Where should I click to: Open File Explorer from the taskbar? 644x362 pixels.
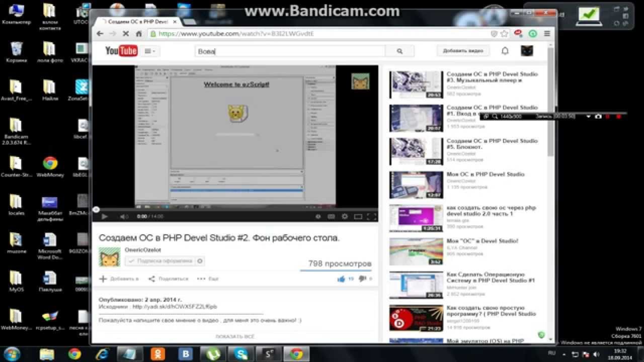click(47, 354)
